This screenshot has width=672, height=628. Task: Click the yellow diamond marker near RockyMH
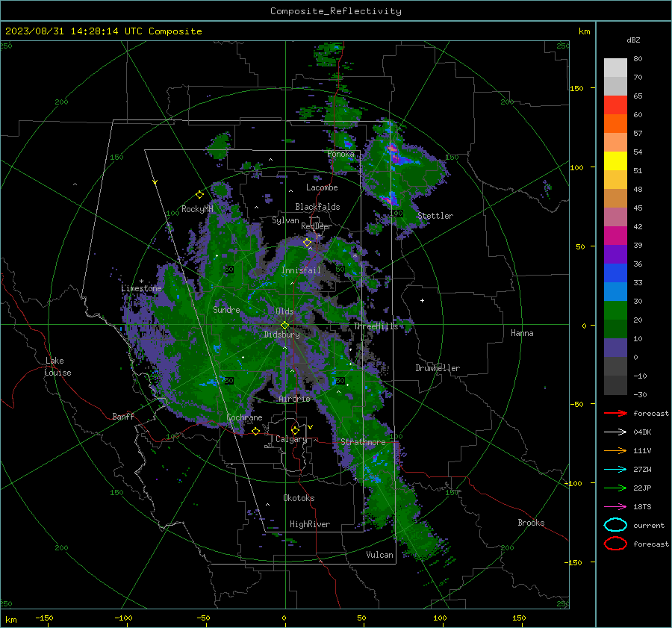tap(199, 195)
